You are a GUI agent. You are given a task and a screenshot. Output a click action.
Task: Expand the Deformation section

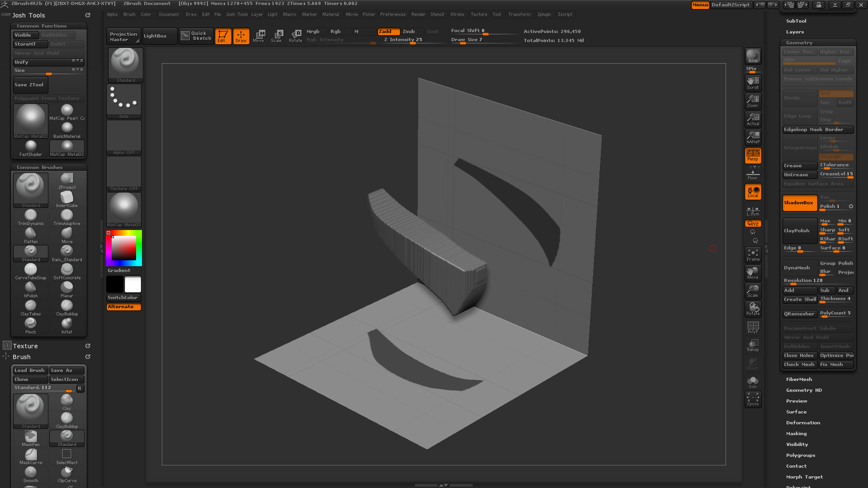coord(803,423)
